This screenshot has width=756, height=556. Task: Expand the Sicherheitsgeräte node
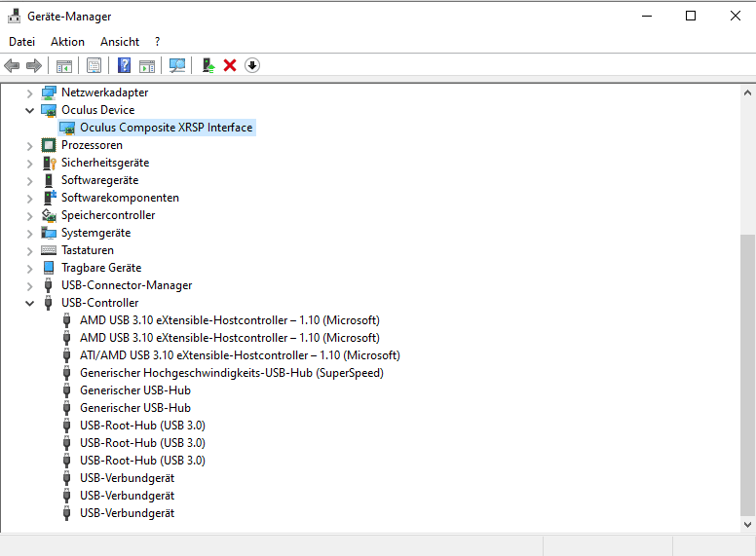pyautogui.click(x=29, y=163)
